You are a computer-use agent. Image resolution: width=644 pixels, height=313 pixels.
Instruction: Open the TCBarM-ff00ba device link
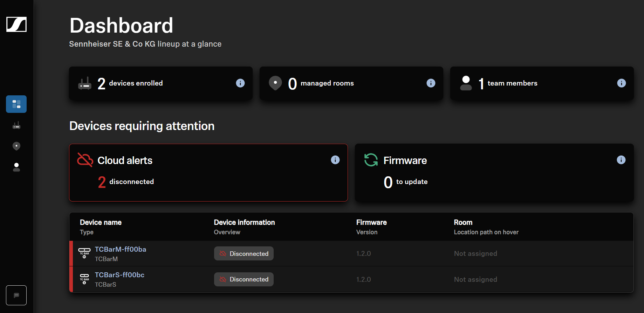coord(121,249)
